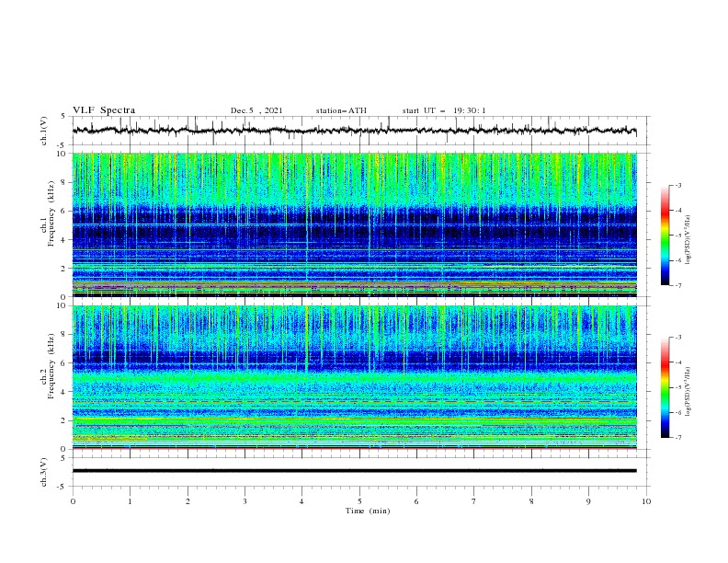Click the "start UT = 19:30:1" text
Screen dimensions: 728x563
tap(444, 110)
